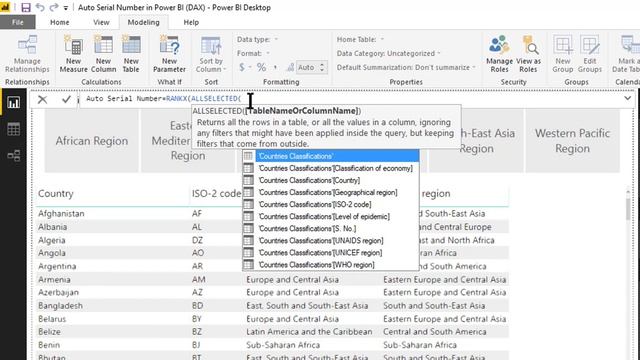640x360 pixels.
Task: Choose the [ISO-2 code] suggestion
Action: pyautogui.click(x=331, y=204)
